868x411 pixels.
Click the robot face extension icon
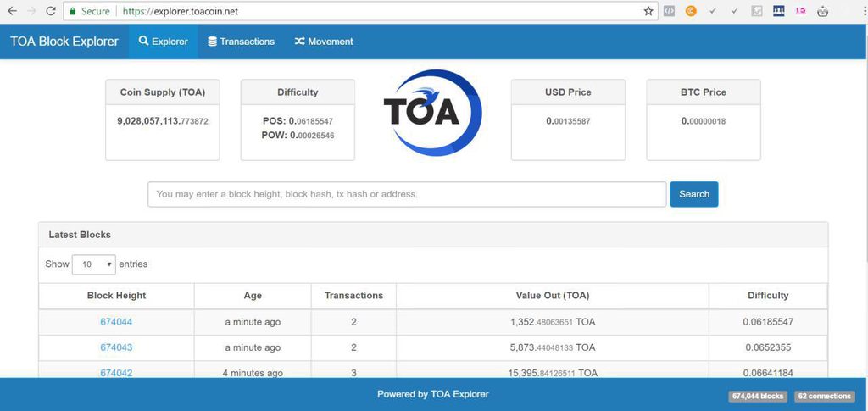(x=822, y=10)
